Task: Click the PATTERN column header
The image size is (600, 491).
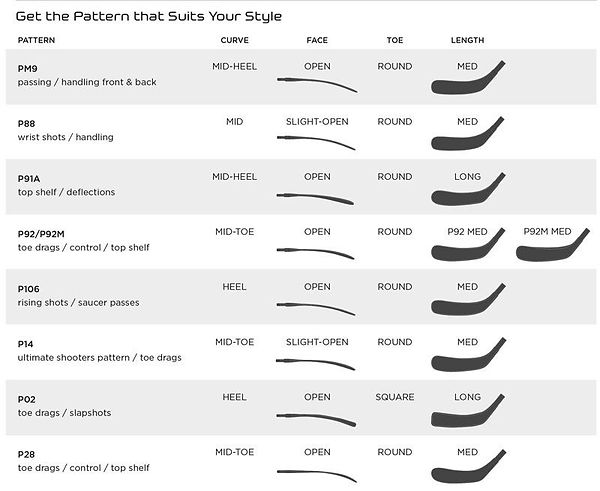Action: (x=37, y=40)
